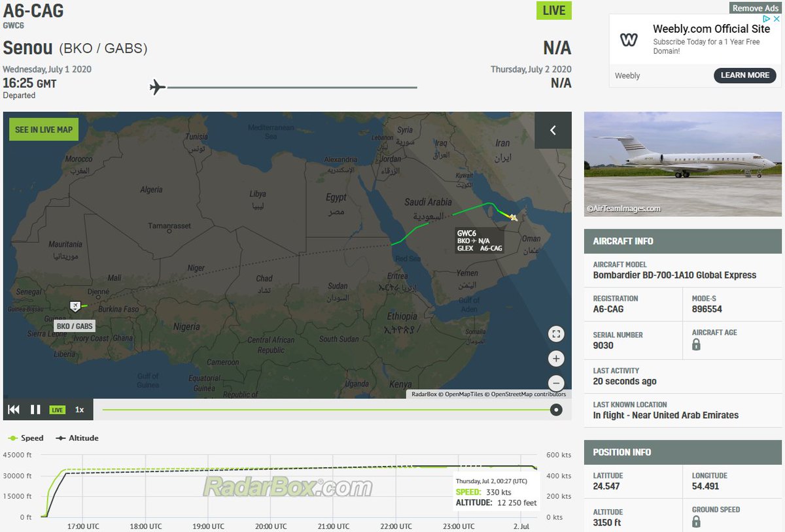This screenshot has height=532, width=785.
Task: Click the SEE IN LIVE MAP button
Action: tap(44, 129)
